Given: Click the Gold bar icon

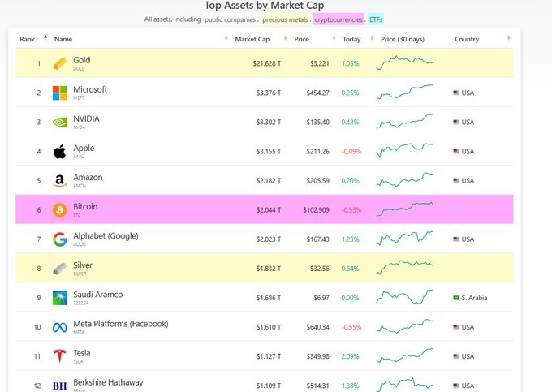Looking at the screenshot, I should (x=60, y=63).
